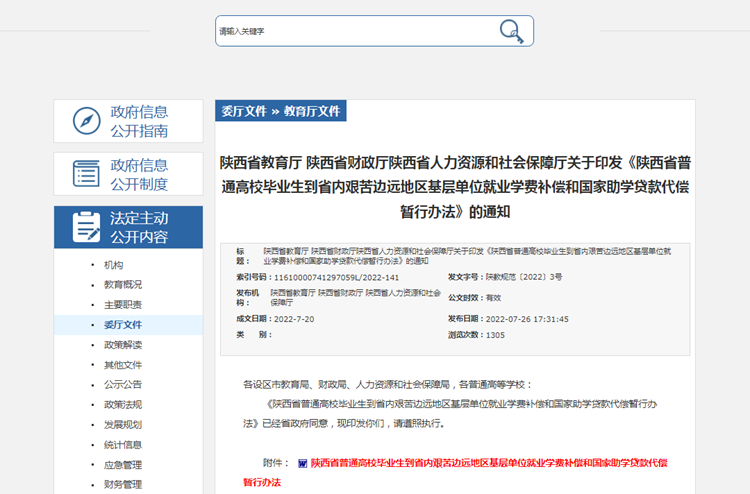Click 成文日期 value 2022-7-20

[x=294, y=319]
